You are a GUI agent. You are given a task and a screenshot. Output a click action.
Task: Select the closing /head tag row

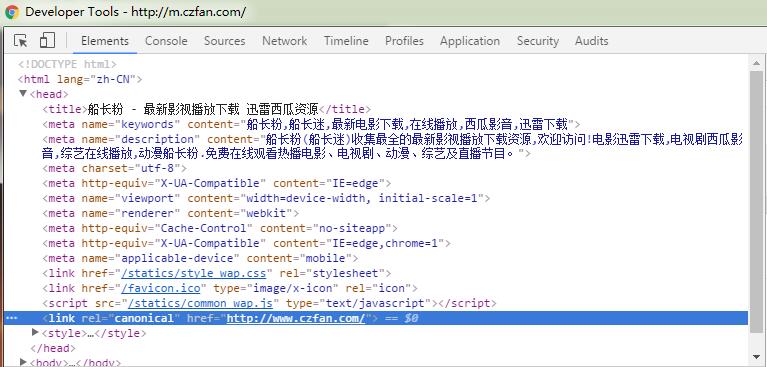[x=53, y=348]
